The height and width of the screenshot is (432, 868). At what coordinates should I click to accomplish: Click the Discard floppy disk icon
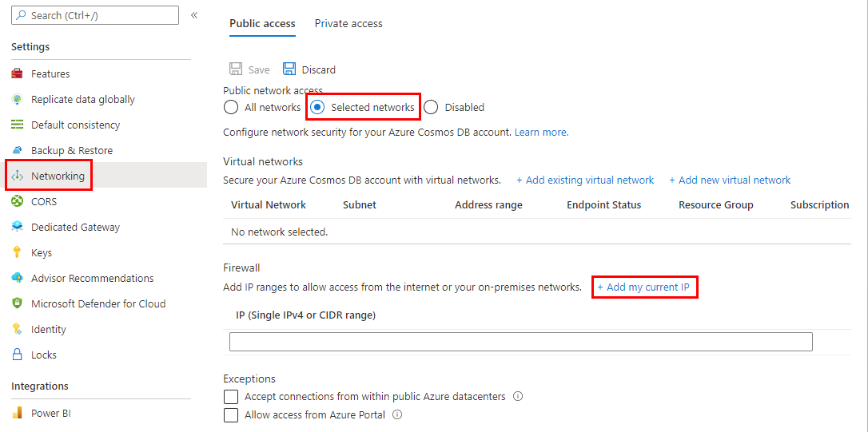(289, 69)
